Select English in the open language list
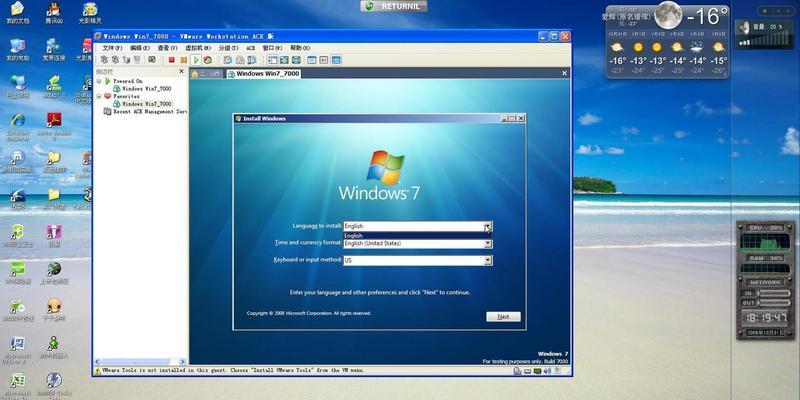This screenshot has height=400, width=800. pyautogui.click(x=415, y=236)
